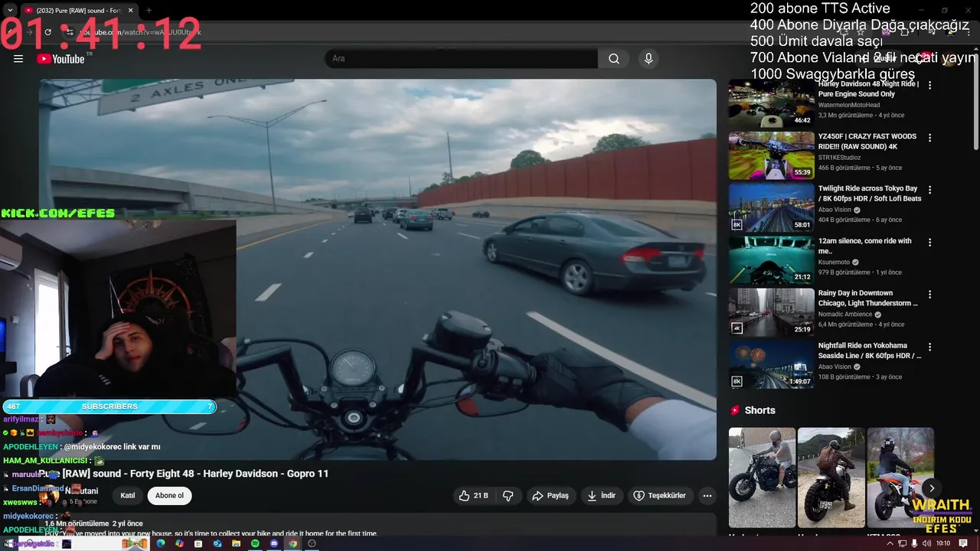Viewport: 980px width, 551px height.
Task: Click the Abone ol subscribe button
Action: pos(169,496)
